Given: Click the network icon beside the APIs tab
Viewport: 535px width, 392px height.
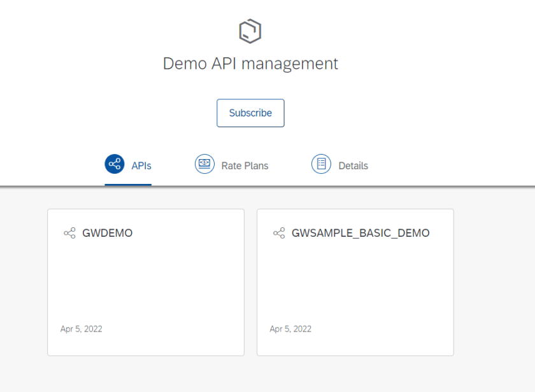Looking at the screenshot, I should click(x=113, y=164).
